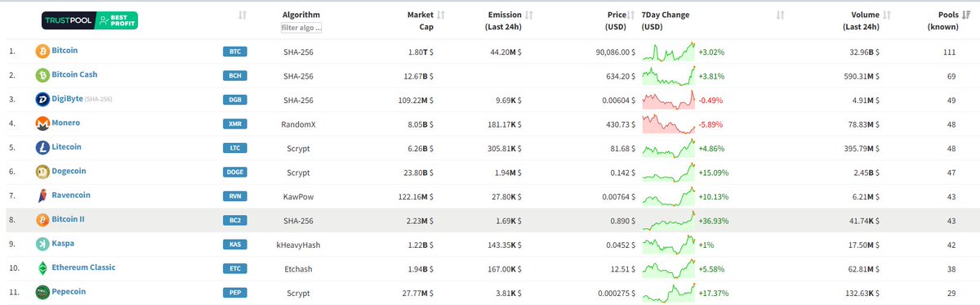This screenshot has width=980, height=305.
Task: Click Kaspa emission 143.35K $
Action: click(503, 244)
